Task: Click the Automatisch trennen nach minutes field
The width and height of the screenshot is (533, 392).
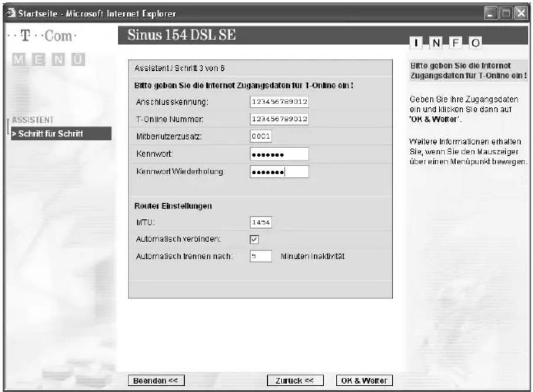Action: [x=261, y=256]
